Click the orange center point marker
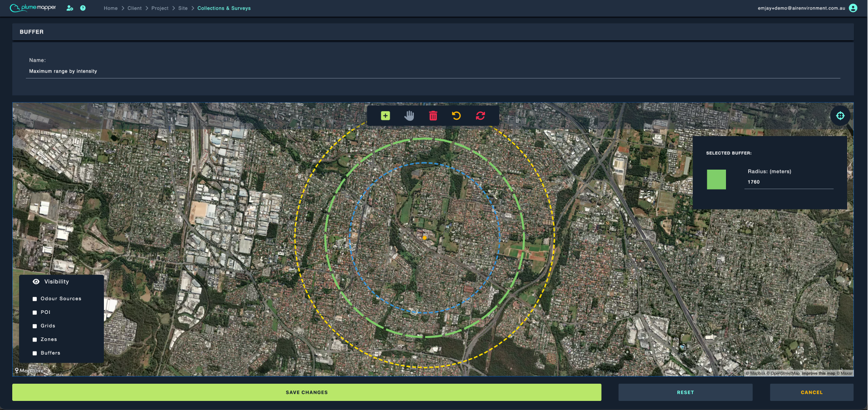868x410 pixels. point(425,238)
